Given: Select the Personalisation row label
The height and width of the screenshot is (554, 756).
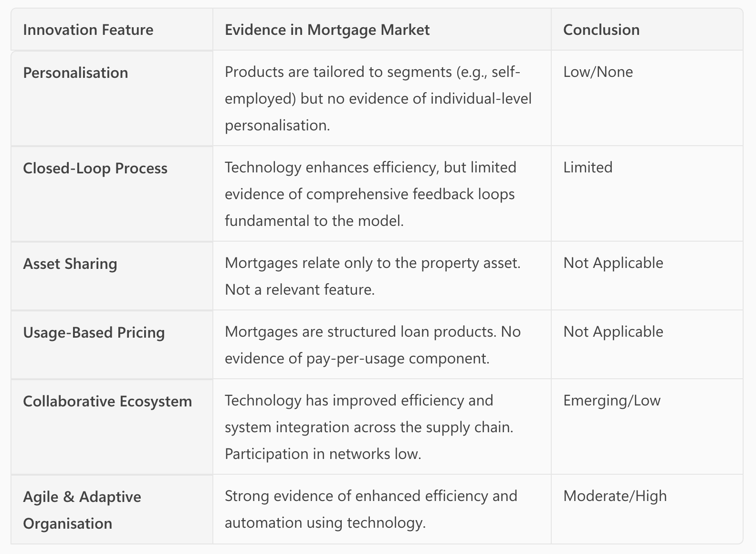Looking at the screenshot, I should point(75,73).
